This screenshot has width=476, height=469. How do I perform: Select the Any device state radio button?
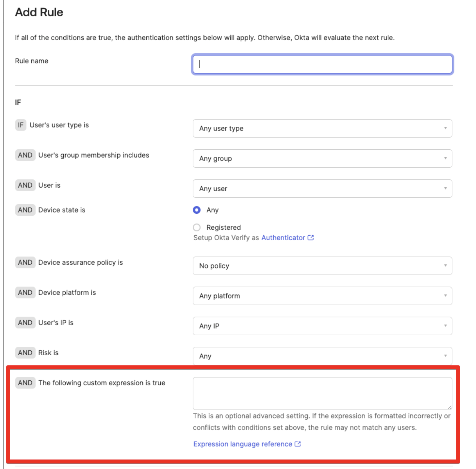tap(197, 210)
